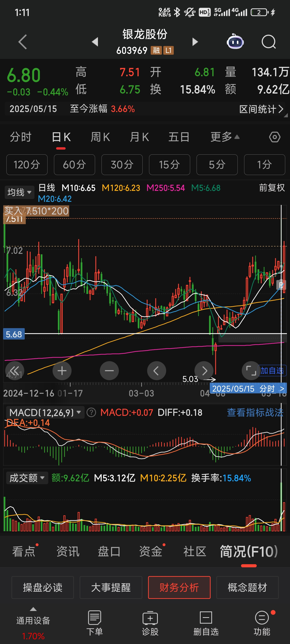290x644 pixels.
Task: Open 概念题材 section
Action: pyautogui.click(x=247, y=587)
